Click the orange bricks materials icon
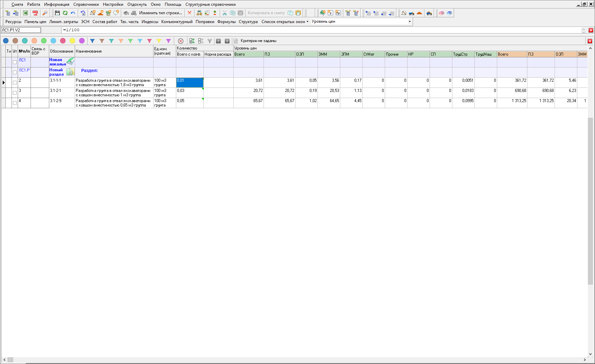Viewport: 595px width, 364px height. [419, 13]
